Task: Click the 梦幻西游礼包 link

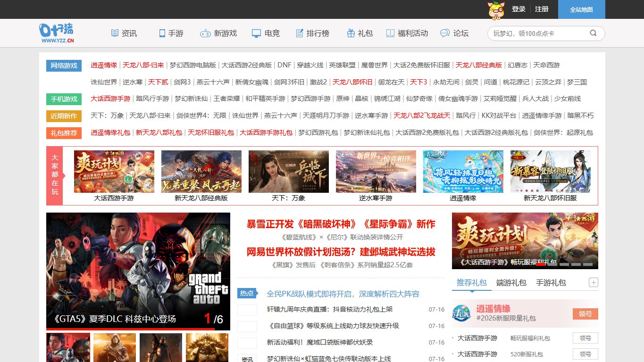Action: (318, 133)
